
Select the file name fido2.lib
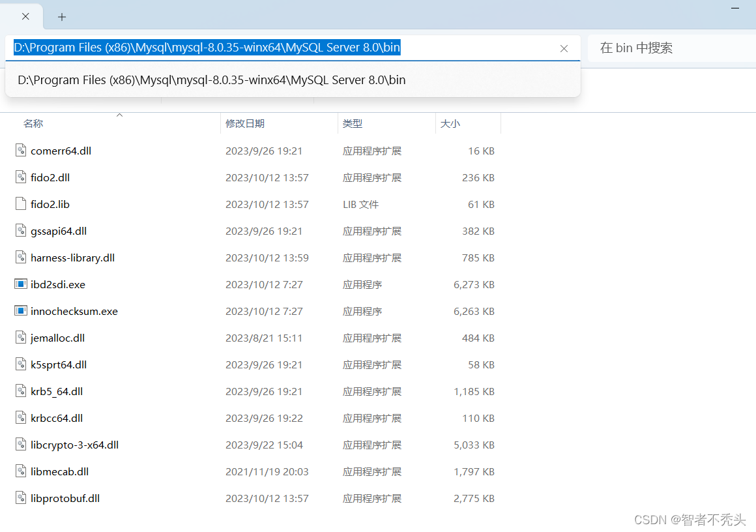tap(50, 205)
